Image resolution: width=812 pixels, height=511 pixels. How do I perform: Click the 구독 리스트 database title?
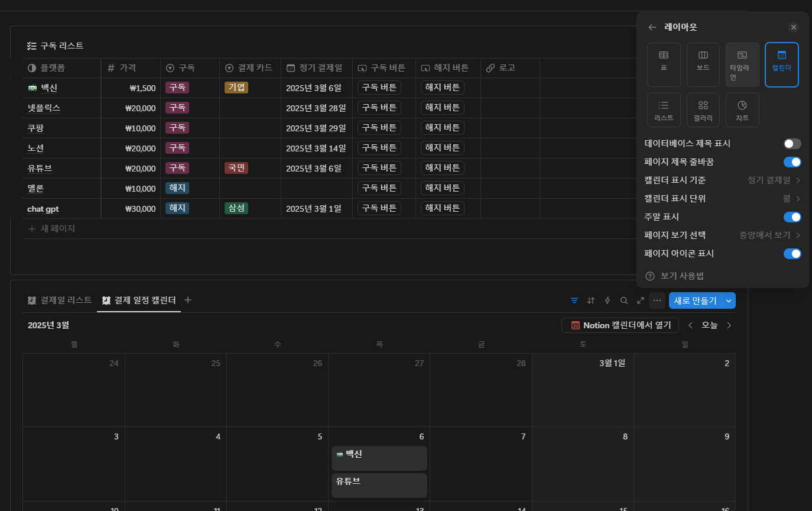click(61, 46)
